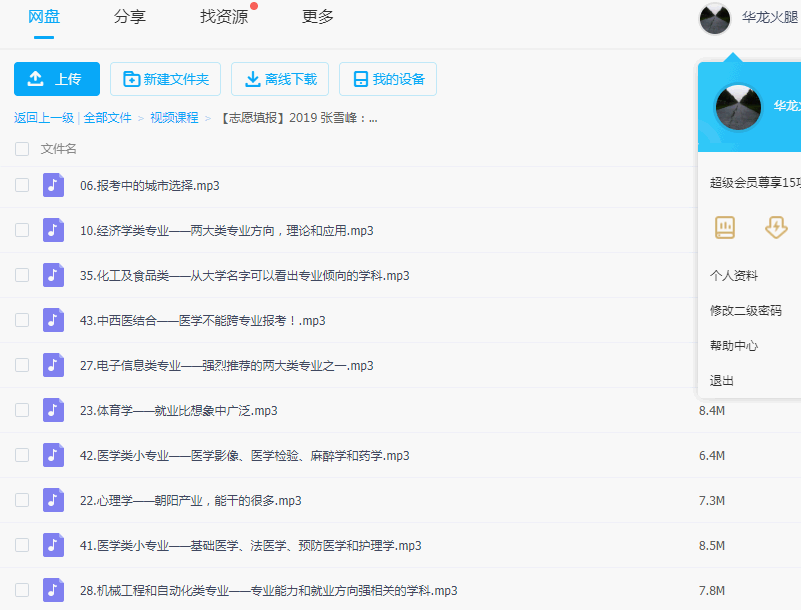The height and width of the screenshot is (610, 801).
Task: Click the 8.4M size of the 23.体育学 file
Action: 712,410
